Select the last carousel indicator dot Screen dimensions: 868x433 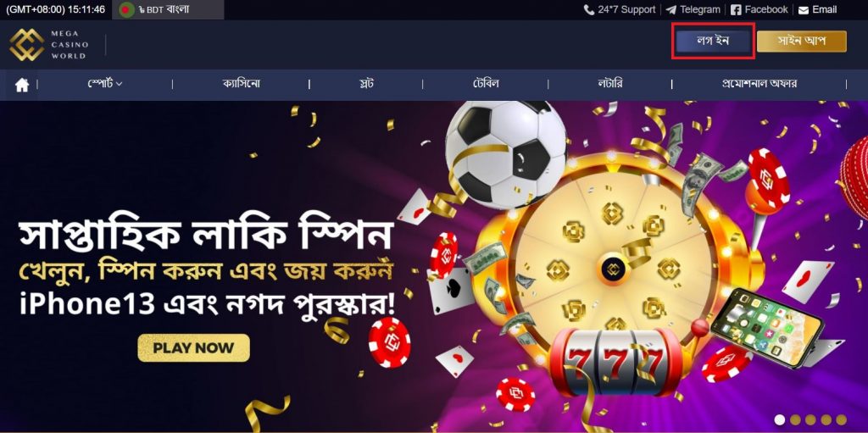(842, 419)
